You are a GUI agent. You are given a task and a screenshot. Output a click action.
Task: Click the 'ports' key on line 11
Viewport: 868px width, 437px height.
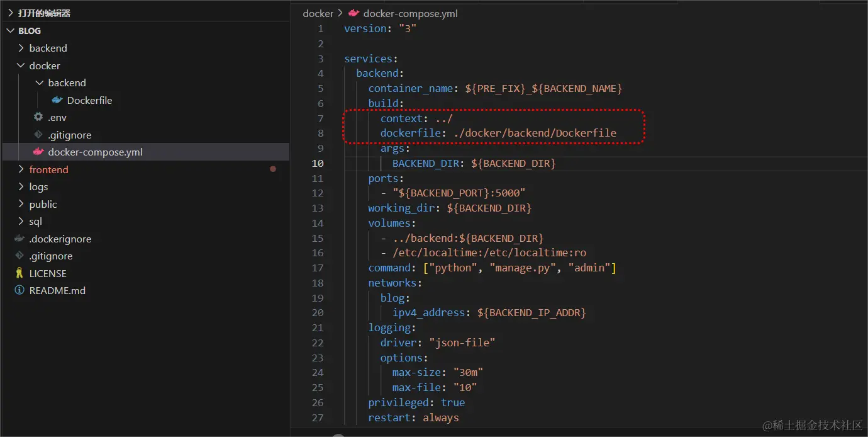click(x=384, y=178)
